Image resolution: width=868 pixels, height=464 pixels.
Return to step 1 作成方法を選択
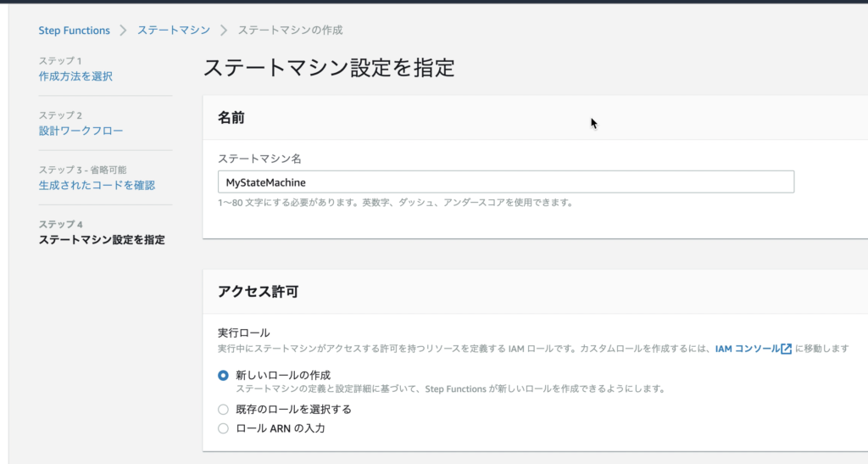tap(75, 76)
